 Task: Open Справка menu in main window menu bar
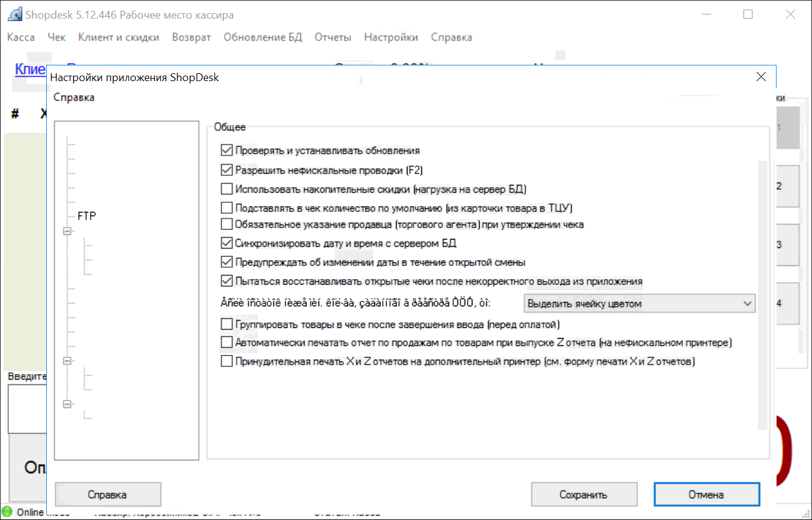coord(451,37)
